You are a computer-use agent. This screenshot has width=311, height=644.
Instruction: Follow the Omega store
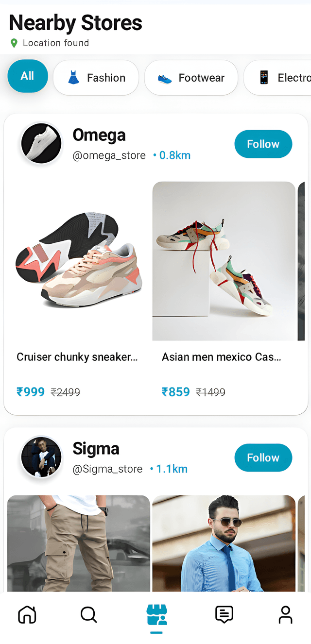263,144
